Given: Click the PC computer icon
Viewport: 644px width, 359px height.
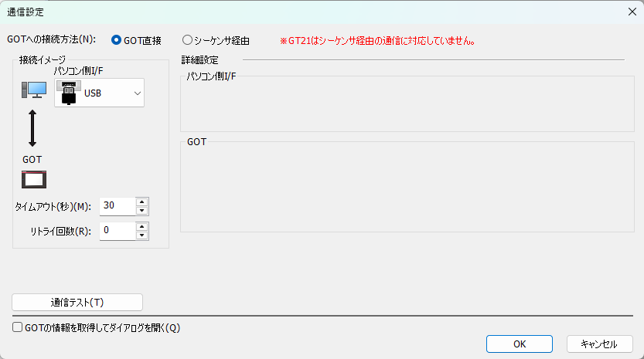Looking at the screenshot, I should coord(33,90).
